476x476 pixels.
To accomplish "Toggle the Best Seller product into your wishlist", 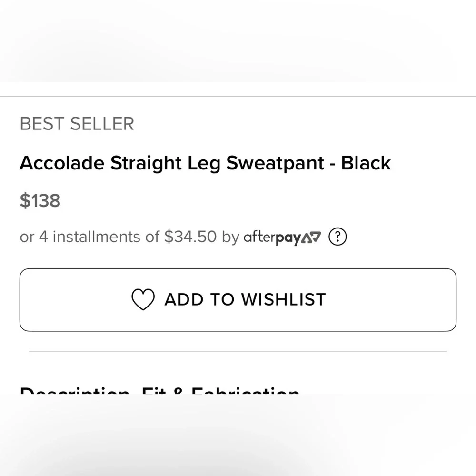I will [238, 299].
